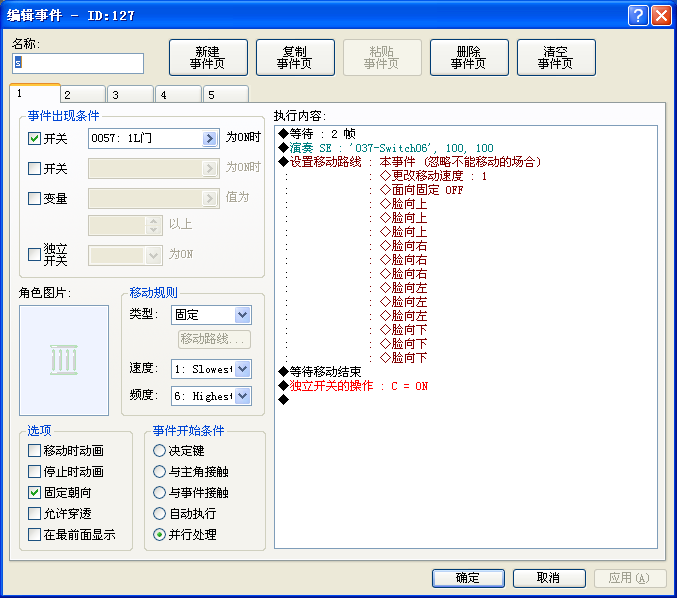Image resolution: width=677 pixels, height=598 pixels.
Task: Enable the 独立开关 condition checkbox
Action: [x=34, y=254]
